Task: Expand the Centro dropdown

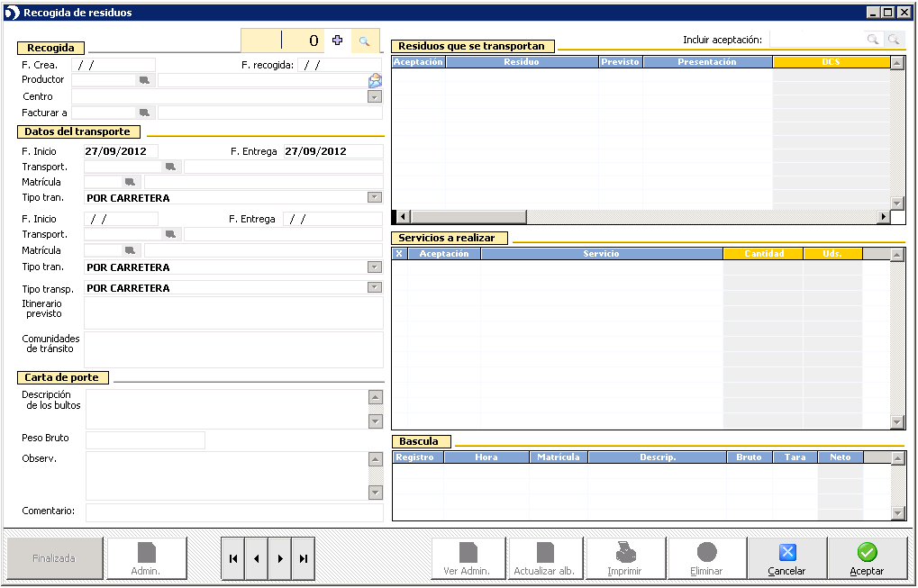Action: click(x=375, y=96)
